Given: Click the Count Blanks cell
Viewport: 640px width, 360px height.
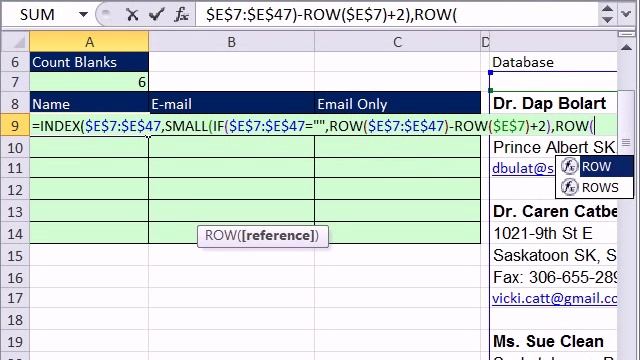Looking at the screenshot, I should [89, 62].
